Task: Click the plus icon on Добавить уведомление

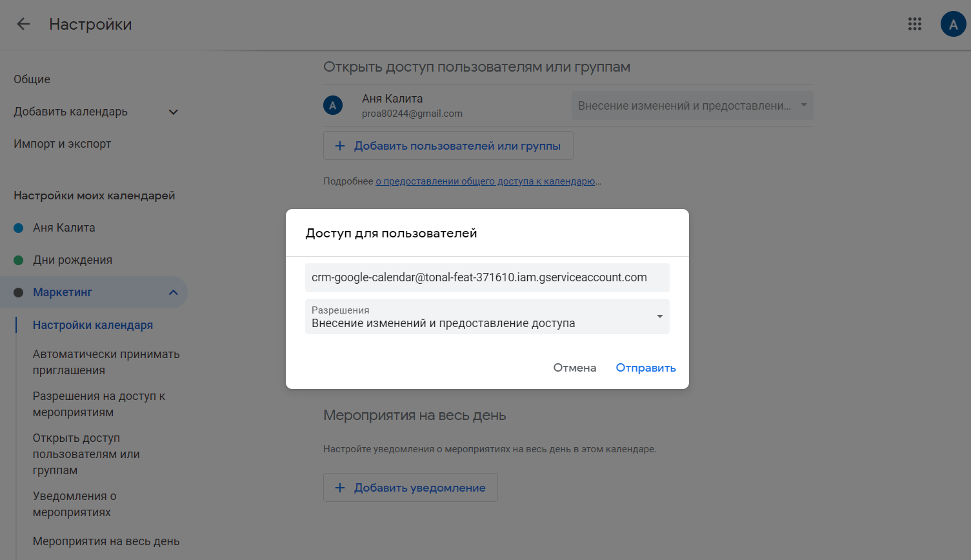Action: (340, 488)
